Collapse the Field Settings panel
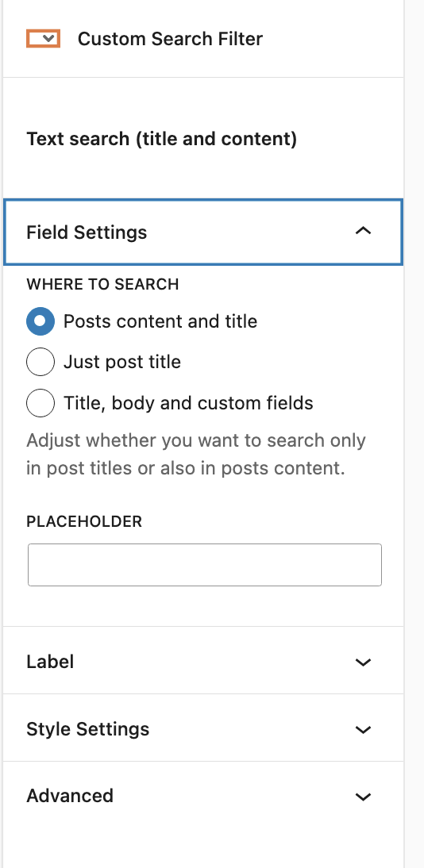424x868 pixels. (202, 232)
